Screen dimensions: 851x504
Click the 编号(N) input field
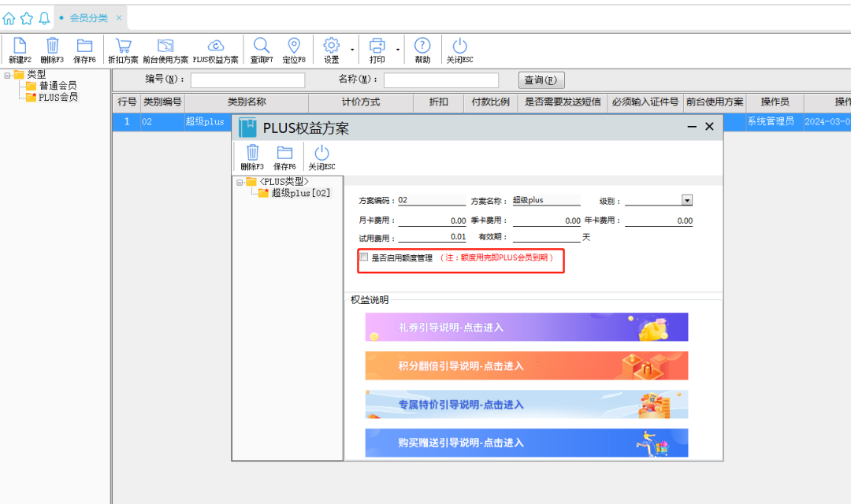[x=247, y=80]
